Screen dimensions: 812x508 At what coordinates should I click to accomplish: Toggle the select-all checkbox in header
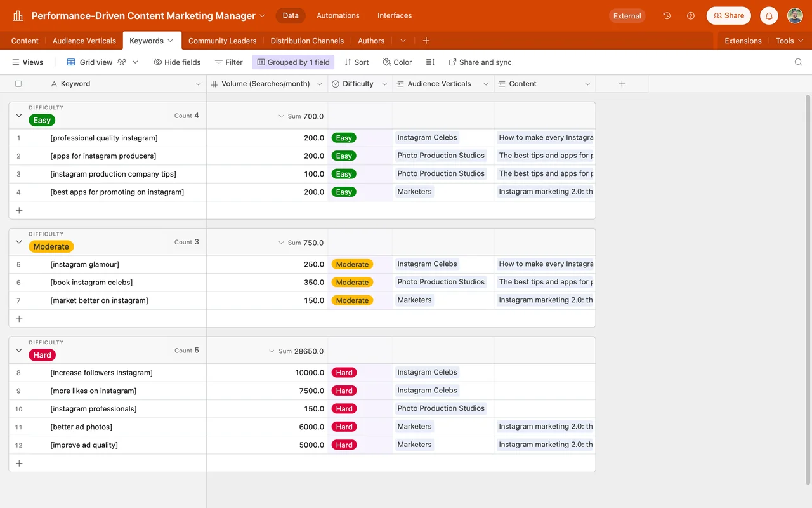pyautogui.click(x=18, y=84)
